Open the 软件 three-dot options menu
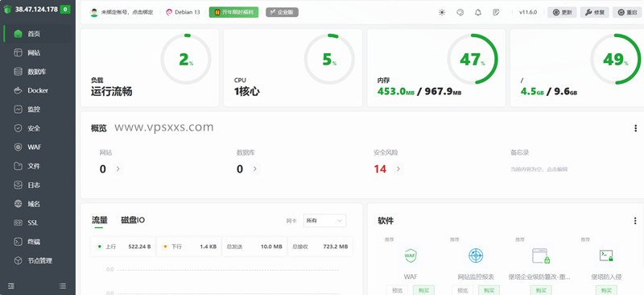 [x=635, y=221]
